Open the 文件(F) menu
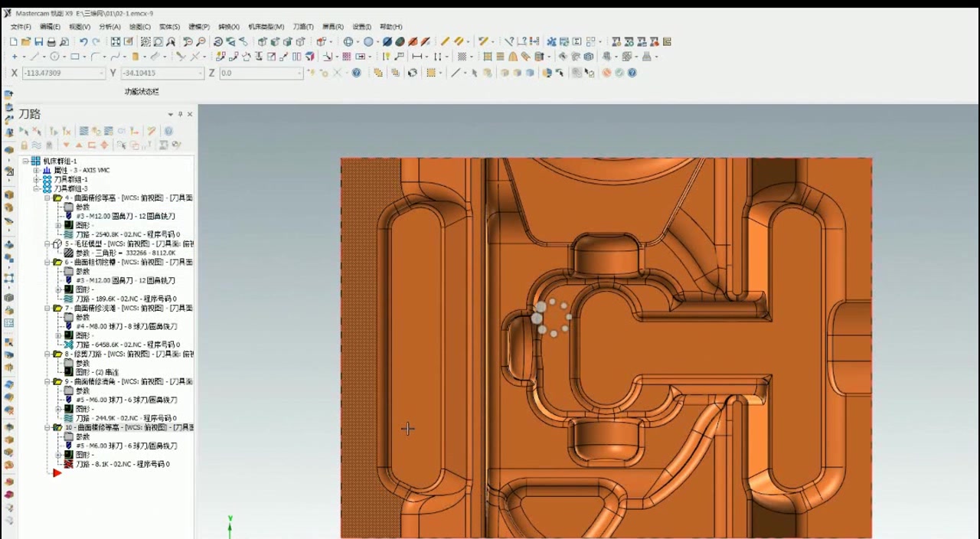The width and height of the screenshot is (980, 539). click(21, 27)
